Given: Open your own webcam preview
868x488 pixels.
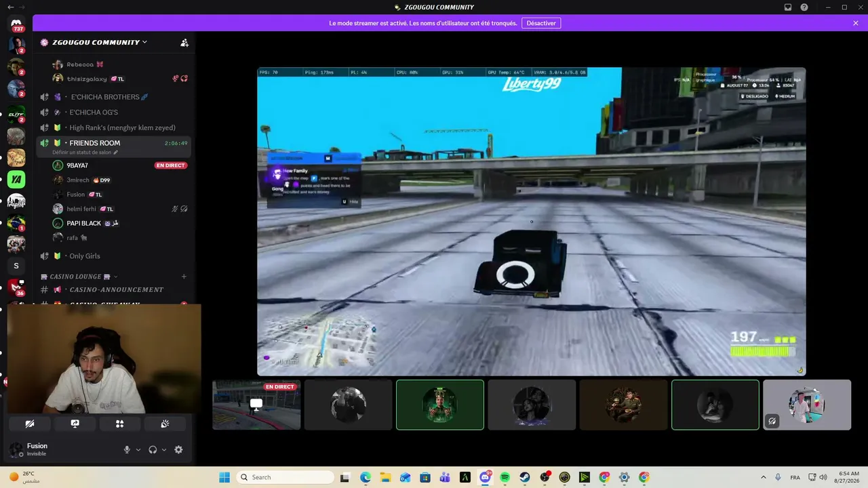Looking at the screenshot, I should 104,359.
